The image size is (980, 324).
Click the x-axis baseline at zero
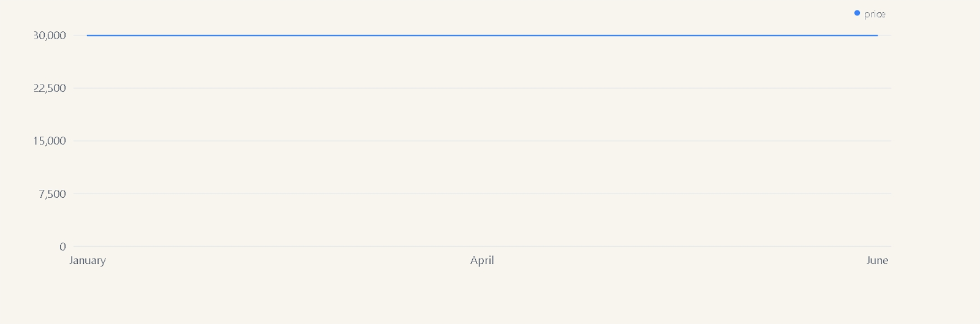[x=367, y=246]
